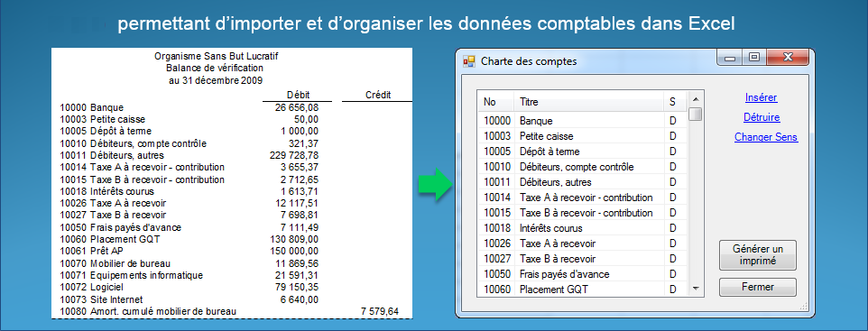Click the D sense cell for Banque
Viewport: 868px width, 331px height.
674,121
